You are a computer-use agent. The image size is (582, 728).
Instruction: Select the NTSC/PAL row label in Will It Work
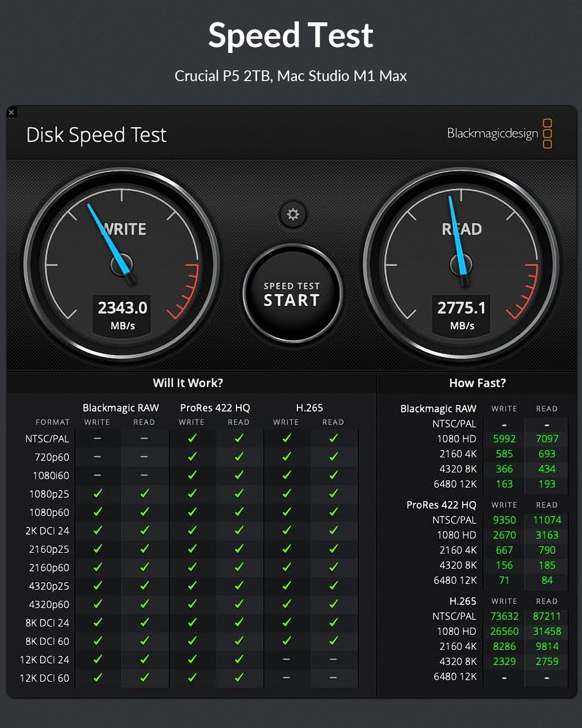pos(47,439)
